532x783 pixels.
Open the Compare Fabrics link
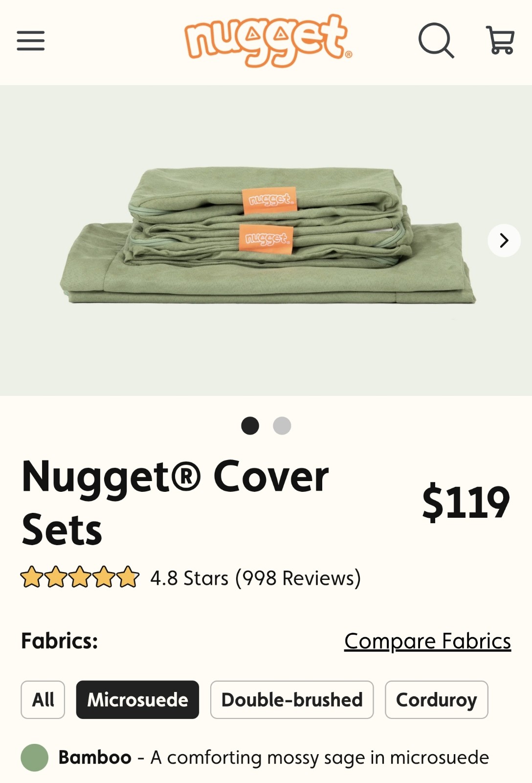(x=428, y=641)
